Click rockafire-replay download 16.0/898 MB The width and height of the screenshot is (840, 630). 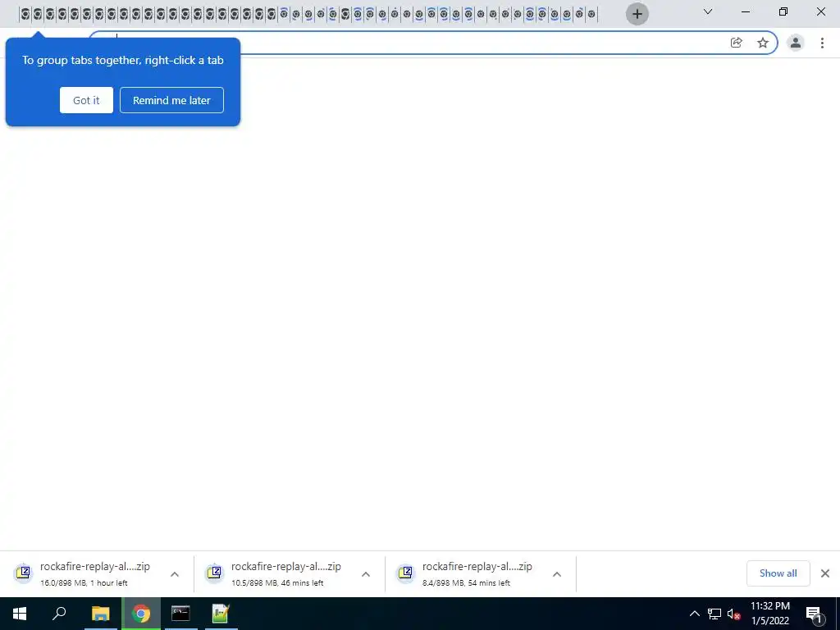click(x=97, y=573)
